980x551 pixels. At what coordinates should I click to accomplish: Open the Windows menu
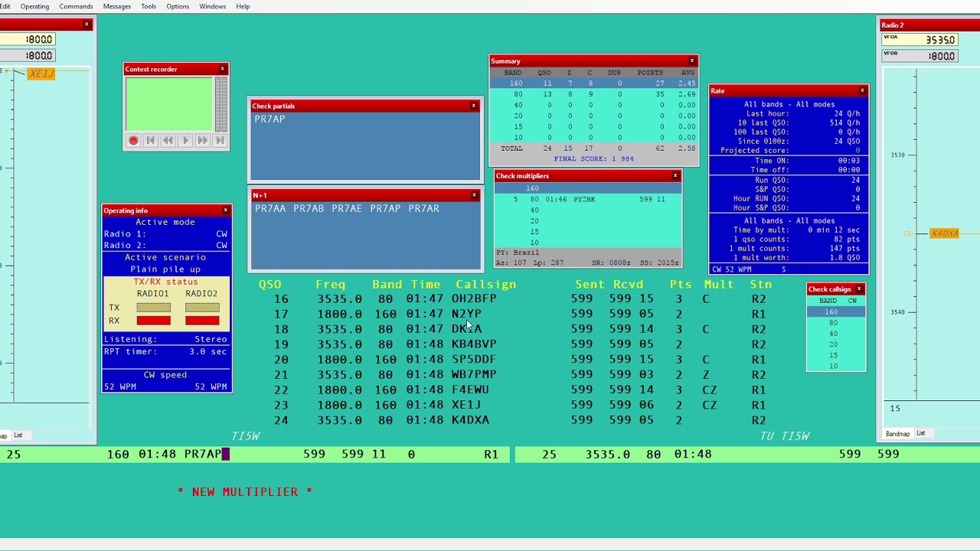pos(212,6)
